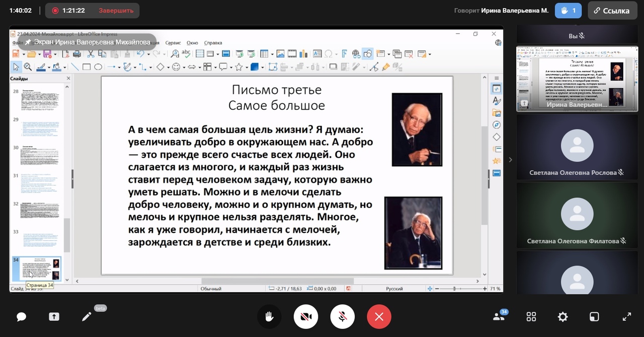The image size is (644, 337).
Task: Open the line color dropdown arrow
Action: point(49,66)
